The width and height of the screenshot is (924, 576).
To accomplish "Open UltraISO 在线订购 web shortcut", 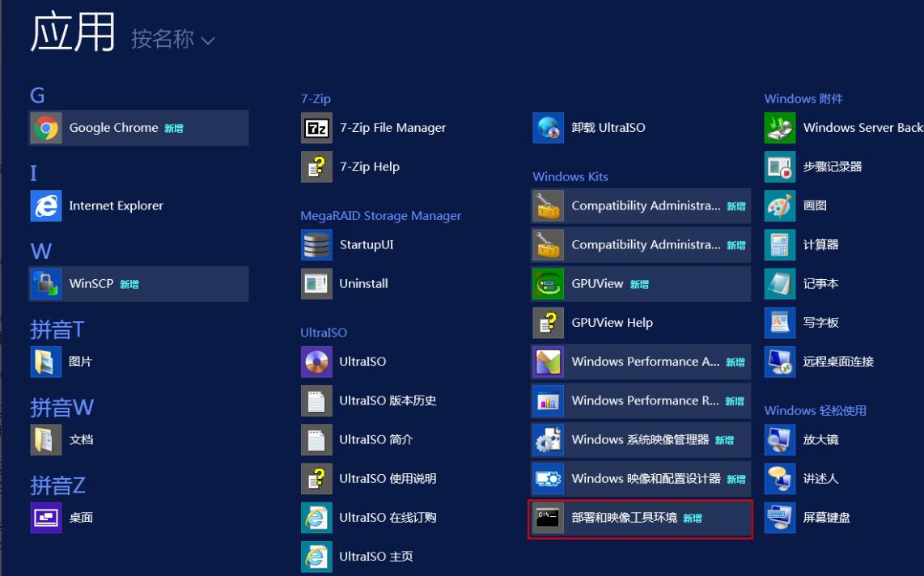I will (x=316, y=518).
